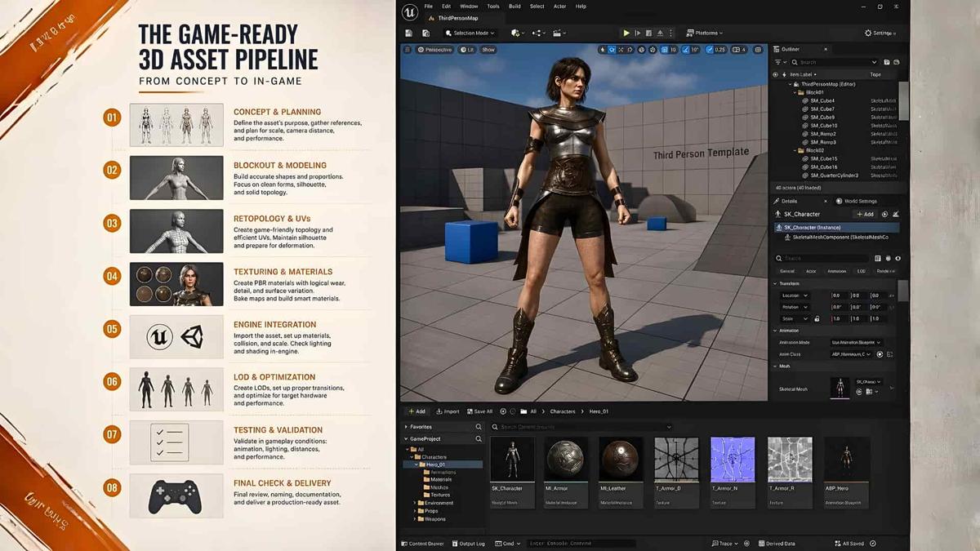The width and height of the screenshot is (980, 551).
Task: Open the play options three-dot menu
Action: click(670, 33)
